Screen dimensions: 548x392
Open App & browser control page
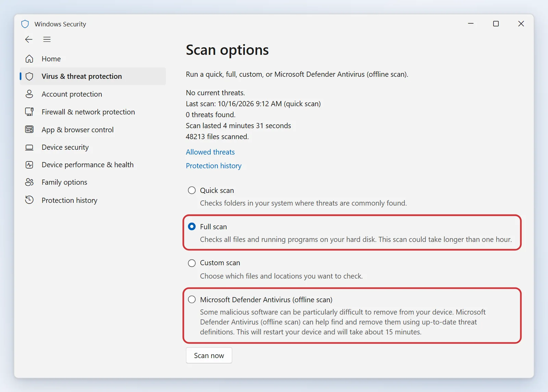pos(93,130)
